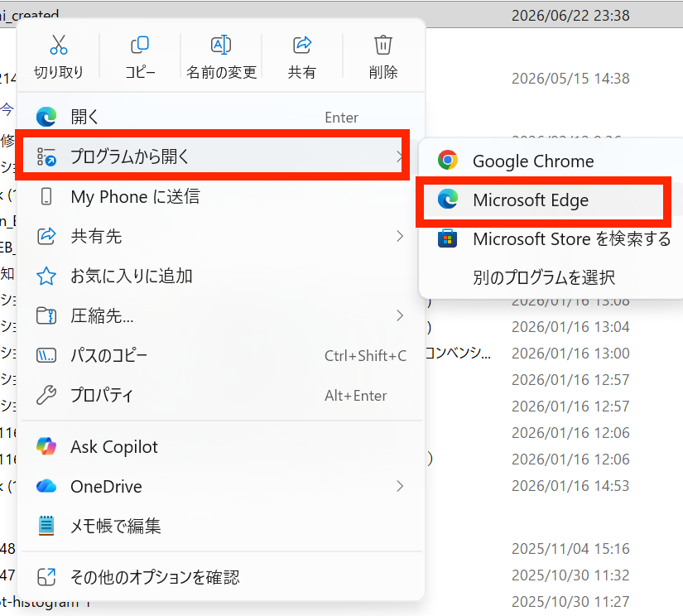The height and width of the screenshot is (616, 683).
Task: Click the date 2026/05/15 14:38
Action: (x=570, y=79)
